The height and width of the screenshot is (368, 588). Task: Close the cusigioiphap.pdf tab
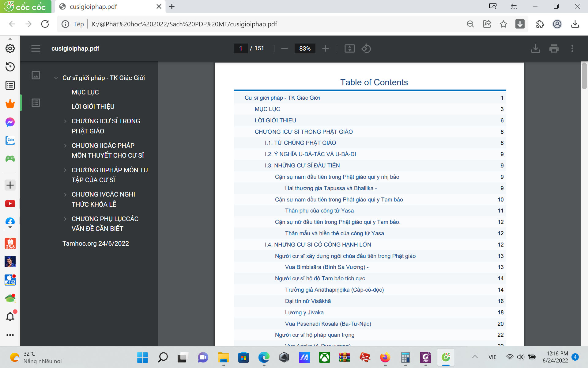point(159,6)
